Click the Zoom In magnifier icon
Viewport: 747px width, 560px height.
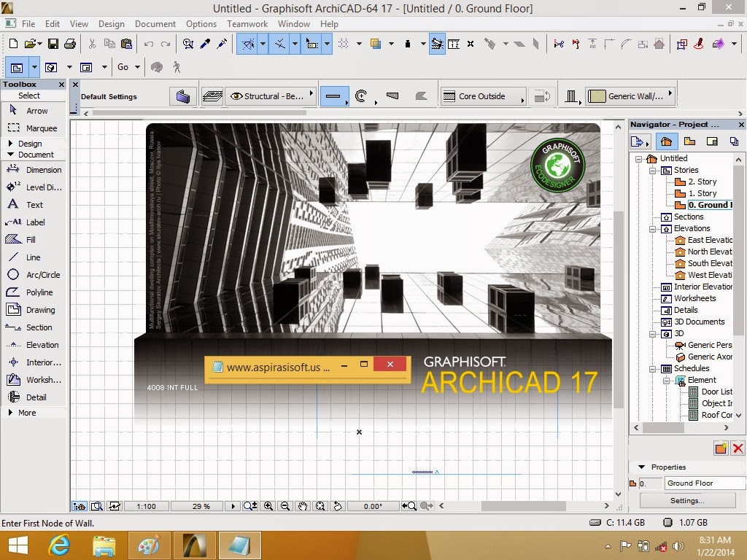(268, 506)
